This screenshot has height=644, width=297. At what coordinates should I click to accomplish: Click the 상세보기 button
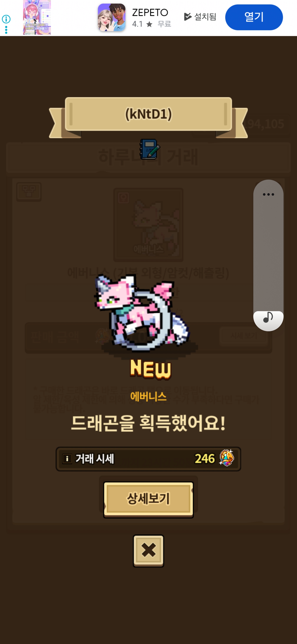coord(148,499)
